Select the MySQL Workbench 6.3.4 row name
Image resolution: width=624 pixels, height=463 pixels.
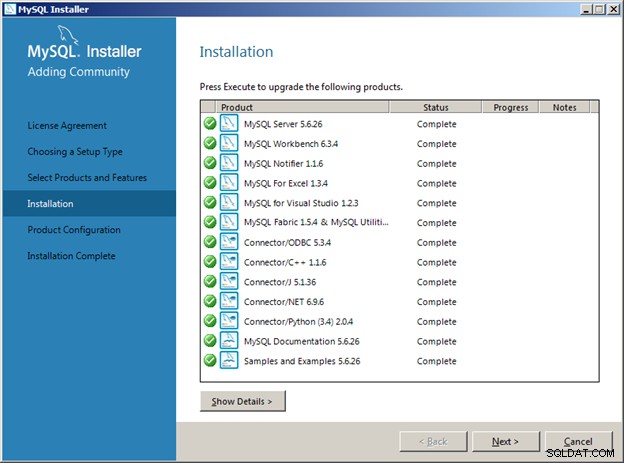(291, 144)
